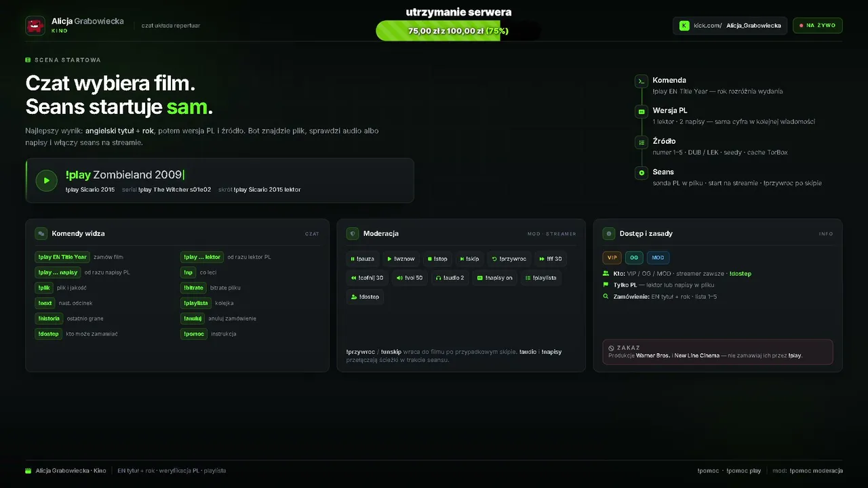The image size is (868, 488).
Task: Click the green !dostep link after streamer zawsze
Action: point(740,274)
